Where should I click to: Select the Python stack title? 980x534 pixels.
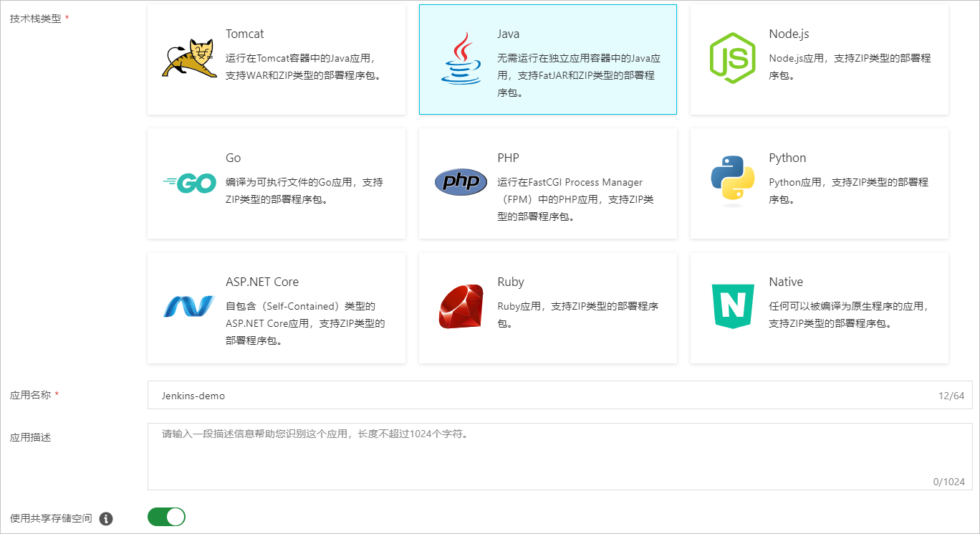787,158
